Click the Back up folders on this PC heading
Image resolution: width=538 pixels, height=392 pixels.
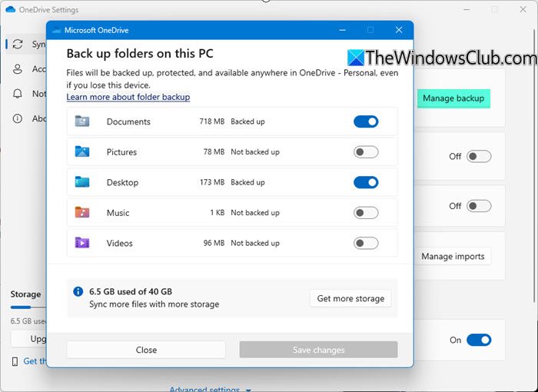[140, 54]
